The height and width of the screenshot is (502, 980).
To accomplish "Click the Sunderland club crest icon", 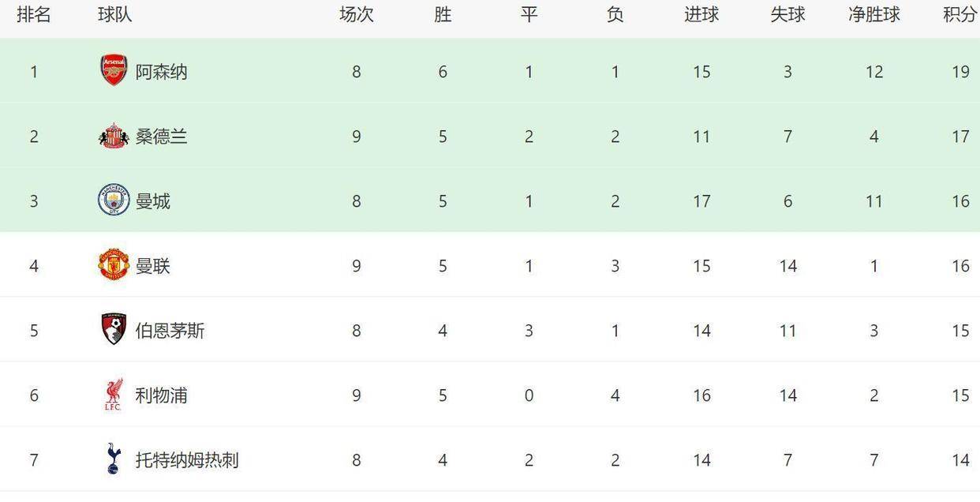I will [x=114, y=137].
